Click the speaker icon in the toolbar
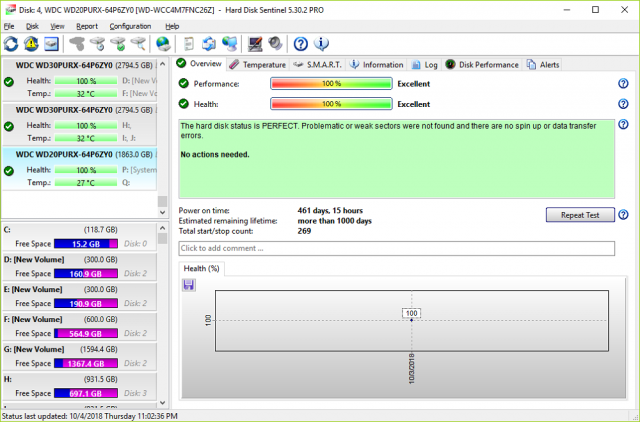The height and width of the screenshot is (422, 640). (x=276, y=44)
